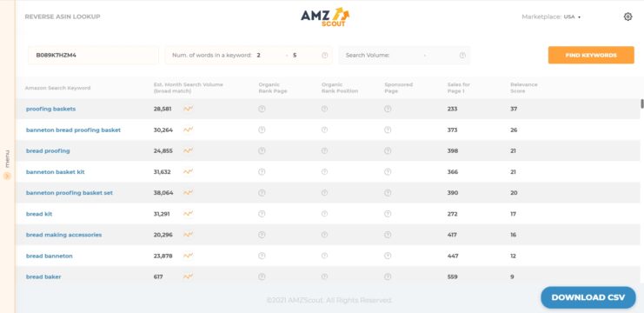Open the bread making accessories keyword link
The image size is (644, 313).
[x=63, y=235]
